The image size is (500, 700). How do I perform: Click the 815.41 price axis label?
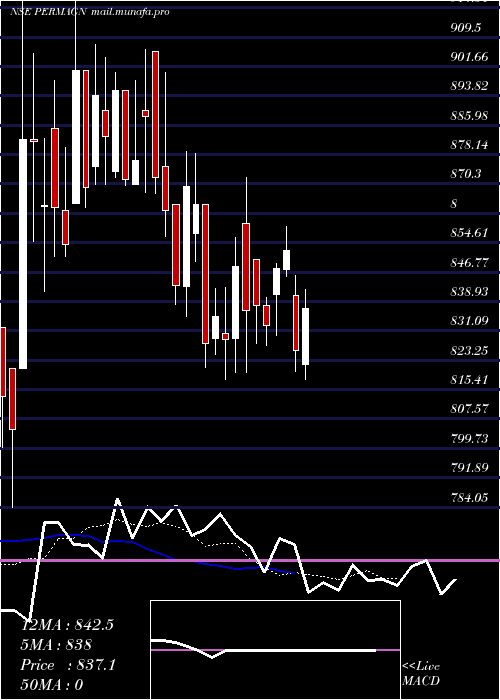tap(469, 379)
